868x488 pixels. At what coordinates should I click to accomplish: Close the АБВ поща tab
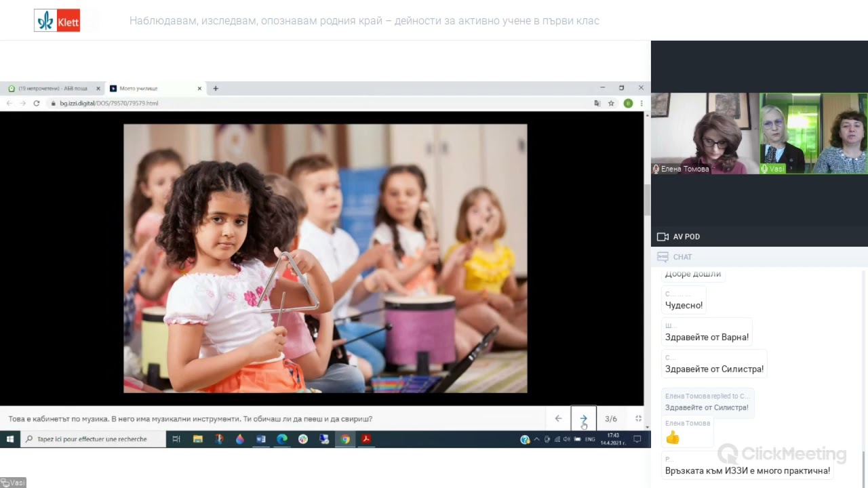click(x=98, y=88)
